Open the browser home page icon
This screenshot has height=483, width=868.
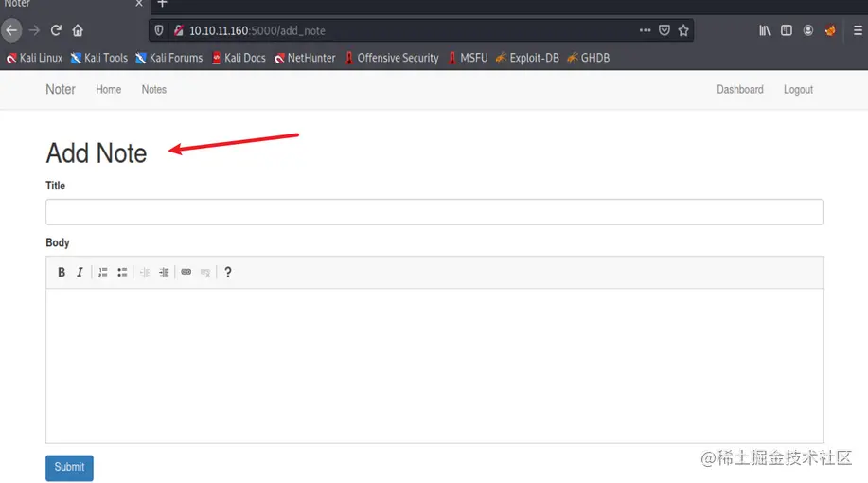point(78,30)
